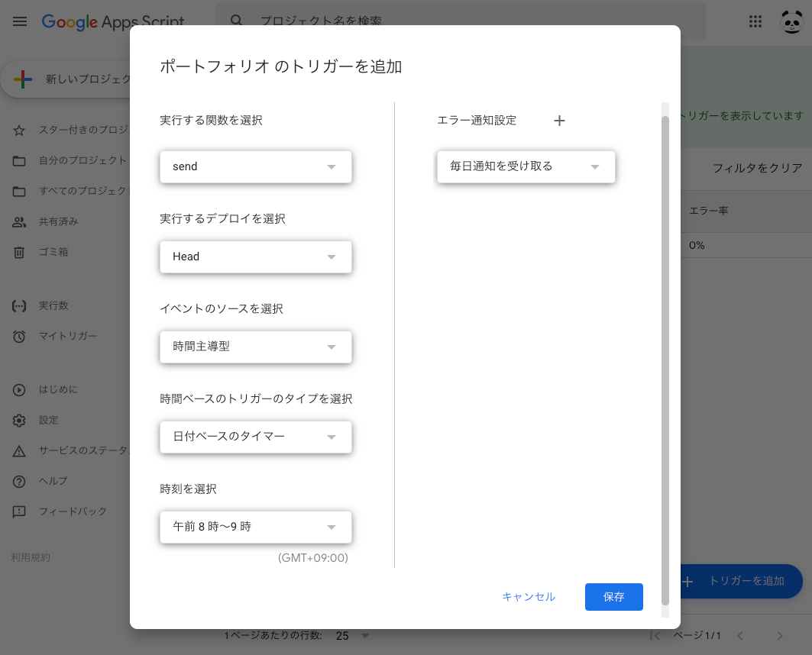Change the 時刻を選択 time range dropdown
812x655 pixels.
tap(255, 527)
